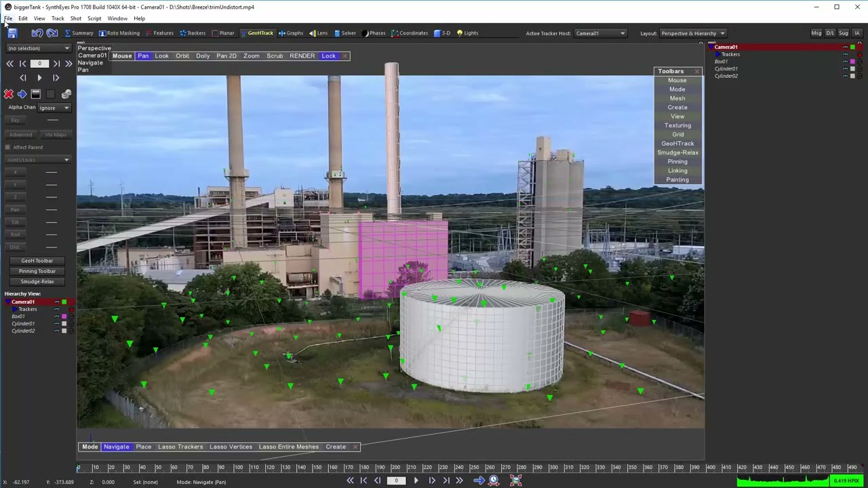Screen dimensions: 868x488
Task: Open the View menu
Action: (x=39, y=18)
